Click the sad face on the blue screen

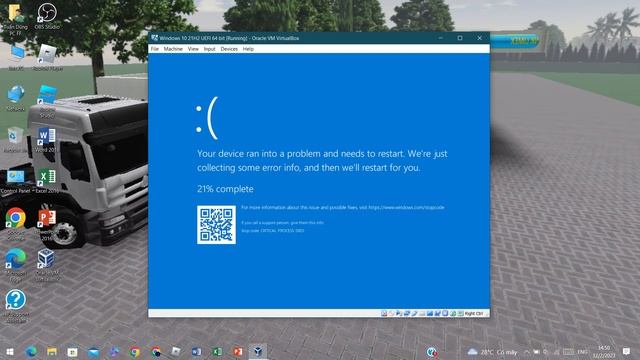pos(207,118)
